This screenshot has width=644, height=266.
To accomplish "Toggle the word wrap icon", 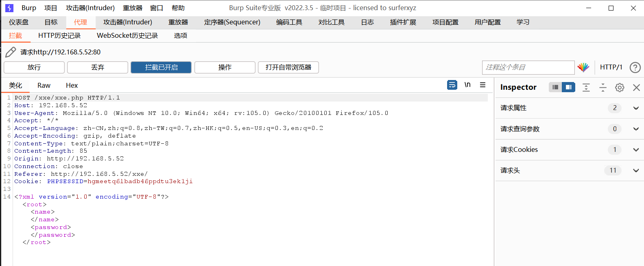I will (x=452, y=85).
